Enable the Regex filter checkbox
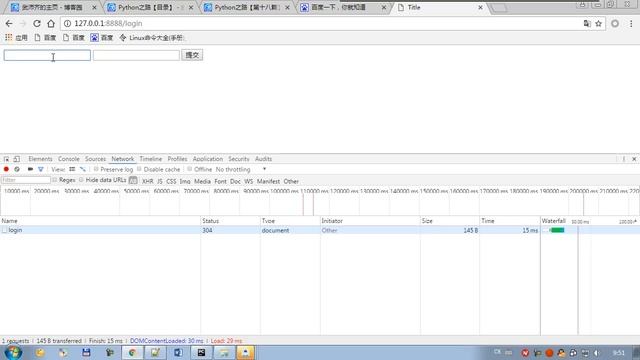This screenshot has height=360, width=640. (55, 180)
